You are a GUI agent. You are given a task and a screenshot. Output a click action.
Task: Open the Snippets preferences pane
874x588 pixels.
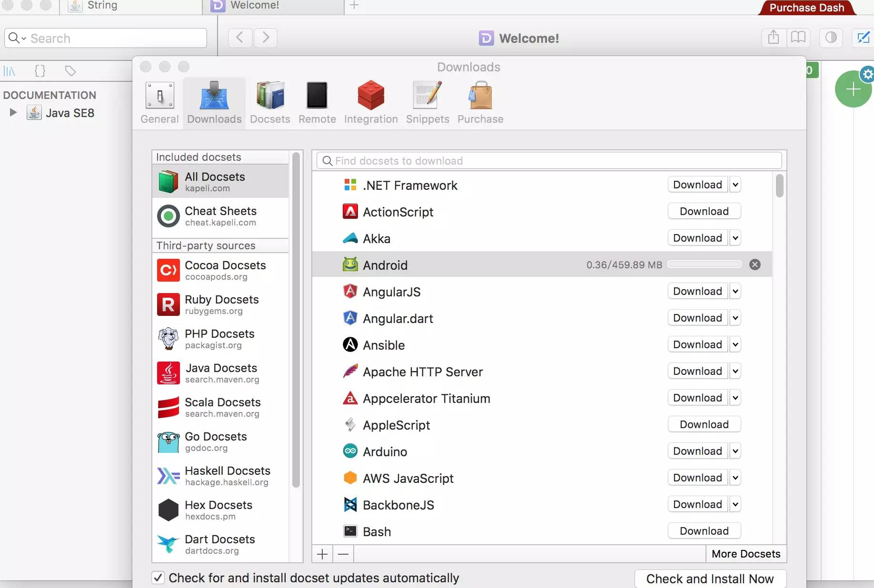(x=427, y=103)
